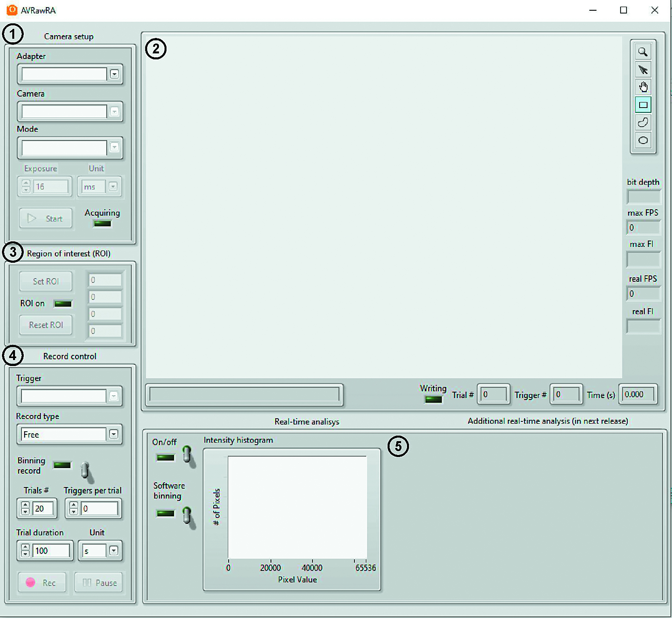Select the hand pan tool
This screenshot has height=618, width=672.
click(643, 87)
